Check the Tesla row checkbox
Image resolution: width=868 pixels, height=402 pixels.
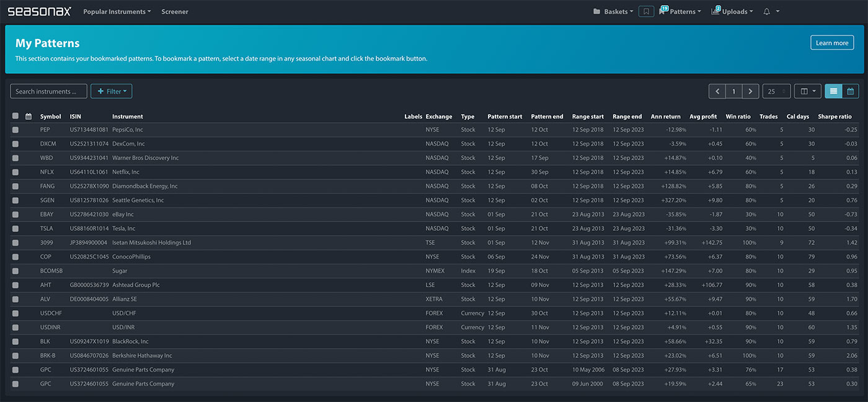[x=15, y=228]
